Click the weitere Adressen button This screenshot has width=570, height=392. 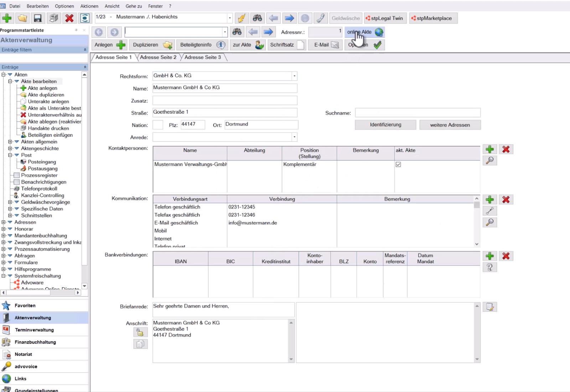tap(450, 125)
